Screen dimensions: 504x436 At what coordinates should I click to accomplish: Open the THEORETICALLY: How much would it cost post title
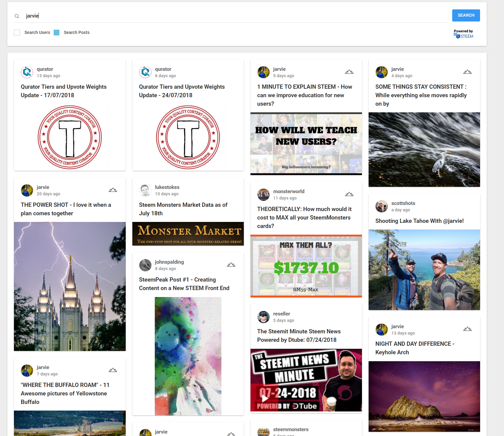[304, 217]
